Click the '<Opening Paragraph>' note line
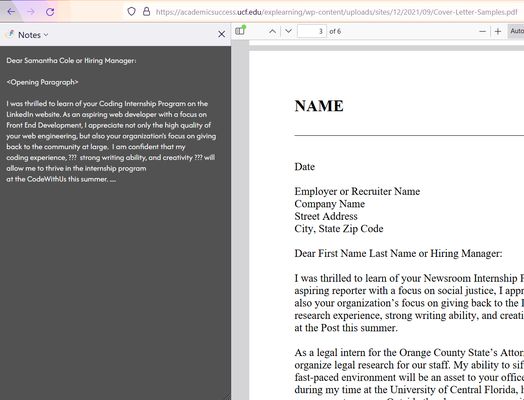524x400 pixels. click(42, 82)
